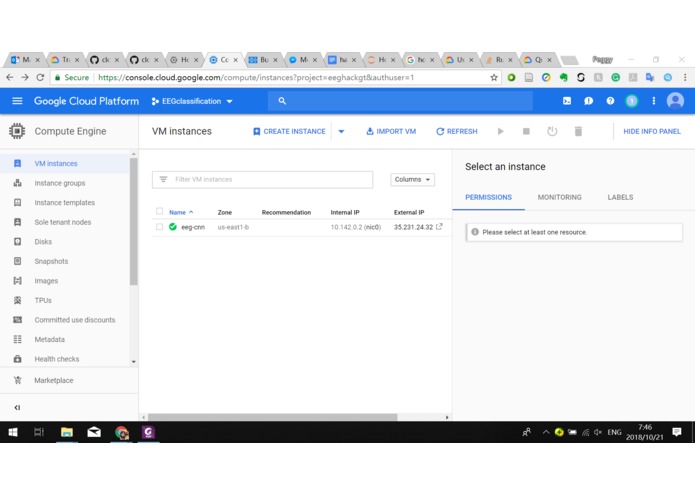Open the EEGclassification project selector

click(192, 101)
